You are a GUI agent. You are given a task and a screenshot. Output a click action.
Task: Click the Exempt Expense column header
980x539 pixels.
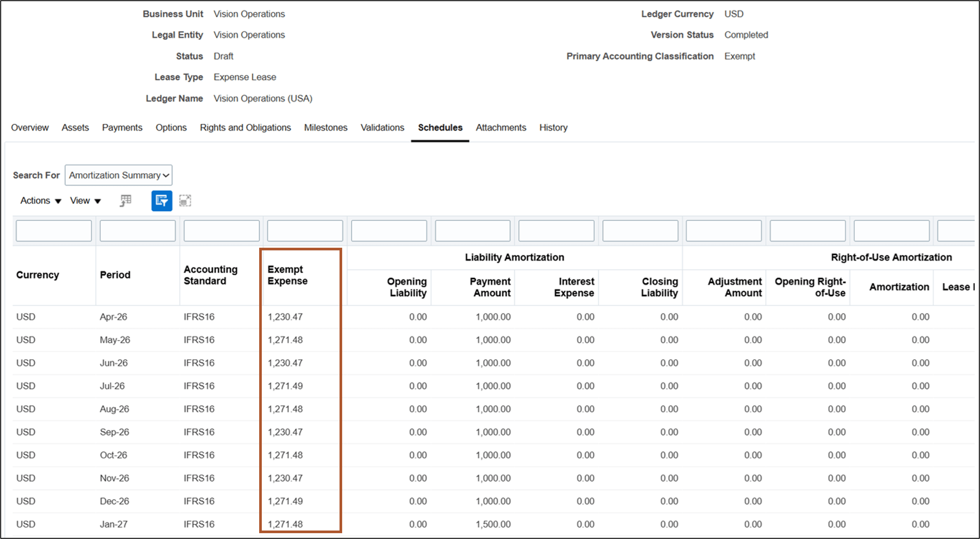click(x=287, y=275)
